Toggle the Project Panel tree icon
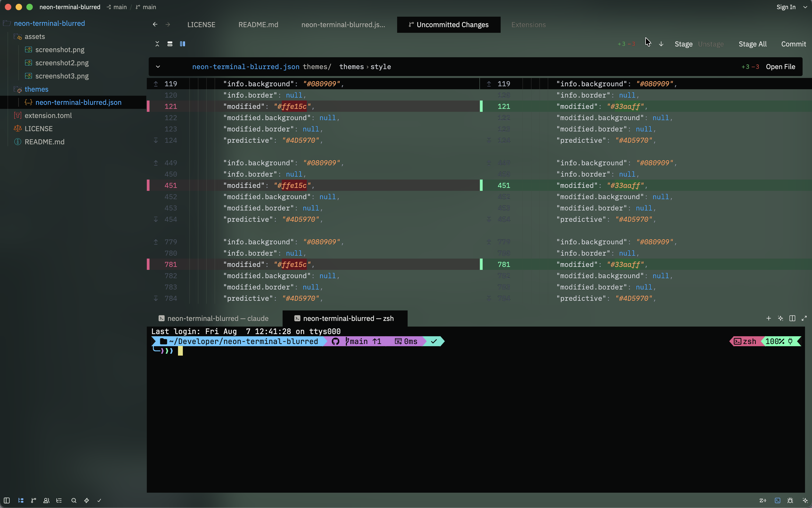 click(x=21, y=500)
